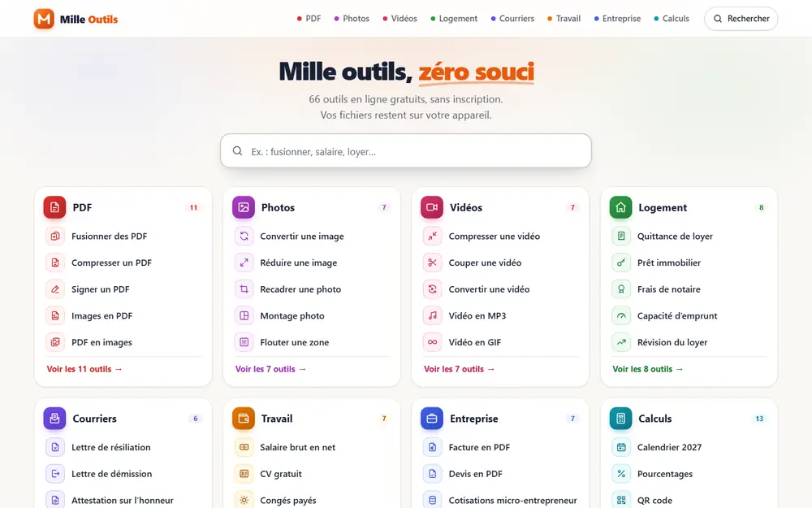Click the Photos category purple image icon

[244, 207]
